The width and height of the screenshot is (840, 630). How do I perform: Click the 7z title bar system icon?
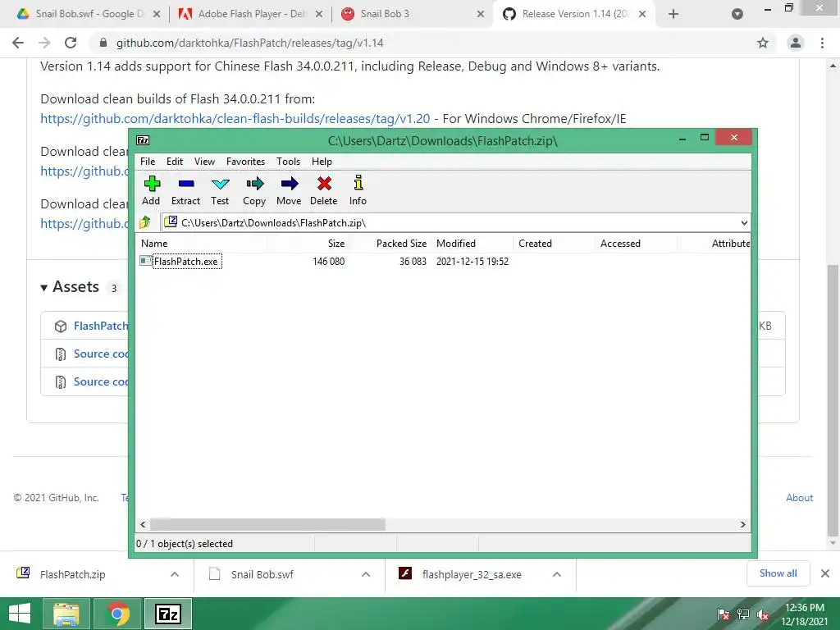[x=143, y=140]
